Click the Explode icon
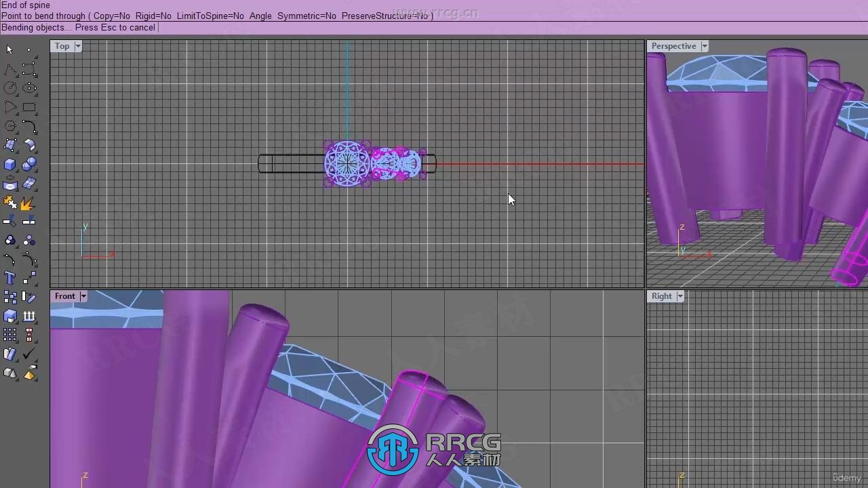Screen dimensions: 868x488 (x=29, y=203)
